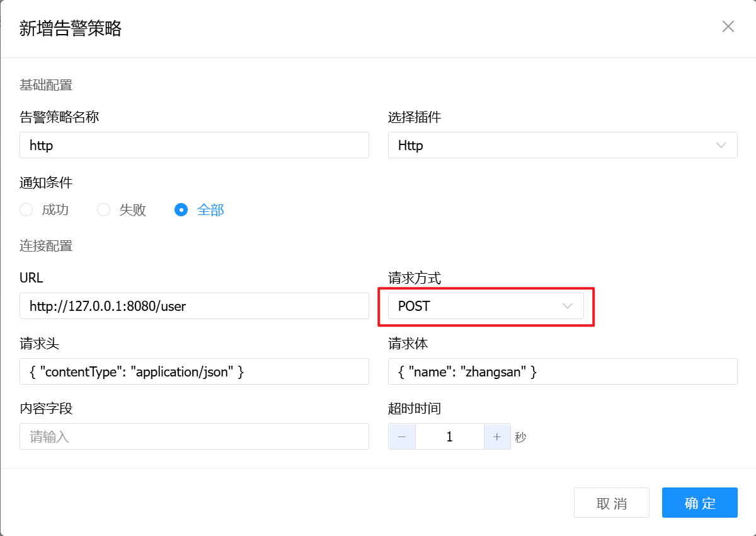756x536 pixels.
Task: Close the 新增告警策略 dialog with the X icon
Action: coord(728,26)
